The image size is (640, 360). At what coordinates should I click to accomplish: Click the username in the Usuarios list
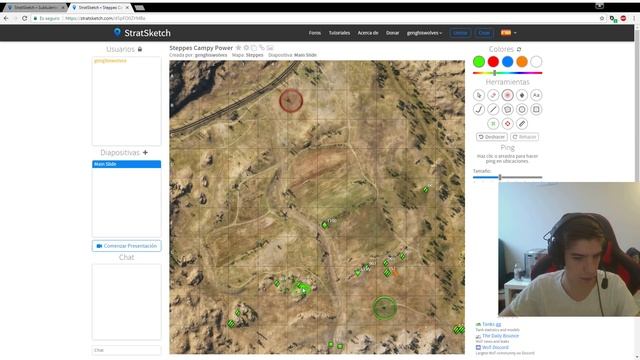pyautogui.click(x=110, y=61)
